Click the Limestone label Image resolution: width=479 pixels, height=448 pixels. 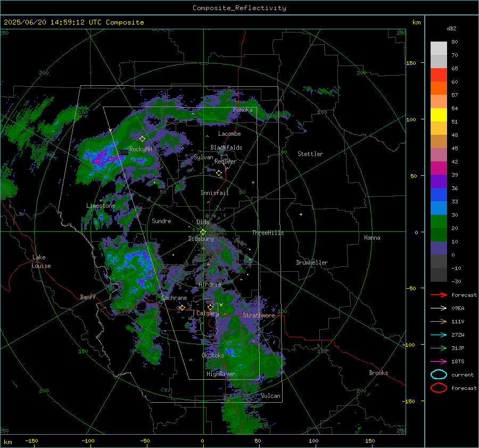click(x=101, y=206)
